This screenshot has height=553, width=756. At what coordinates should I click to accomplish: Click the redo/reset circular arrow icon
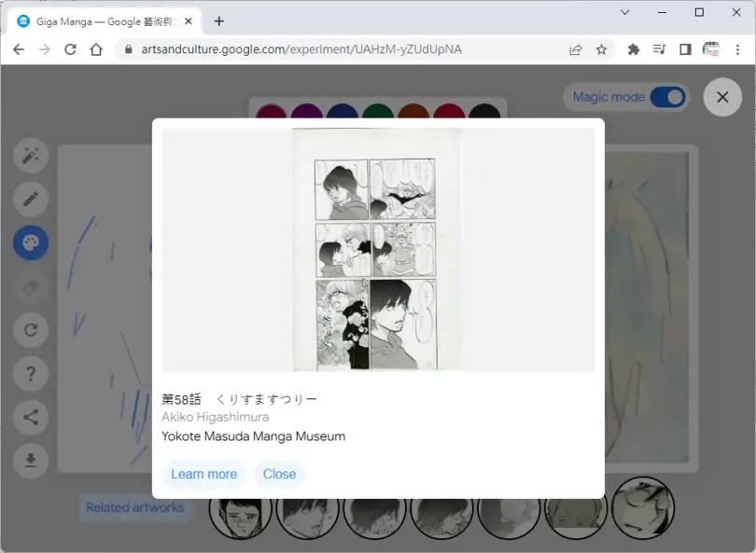(x=31, y=330)
